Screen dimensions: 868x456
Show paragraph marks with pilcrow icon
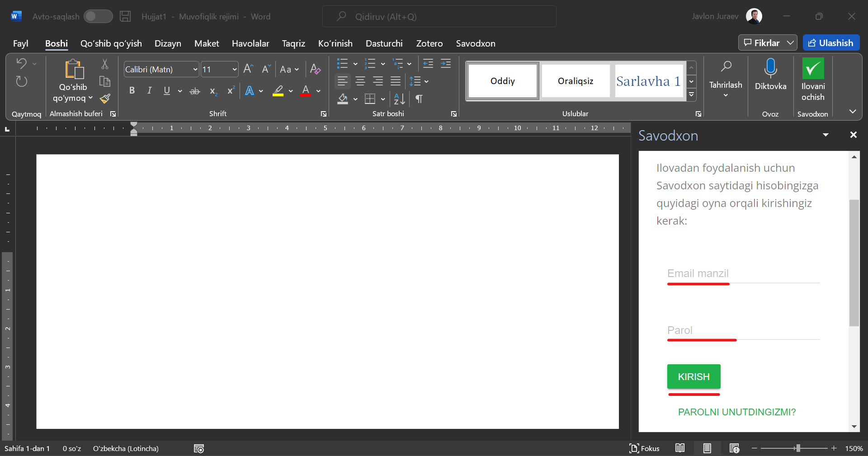419,99
